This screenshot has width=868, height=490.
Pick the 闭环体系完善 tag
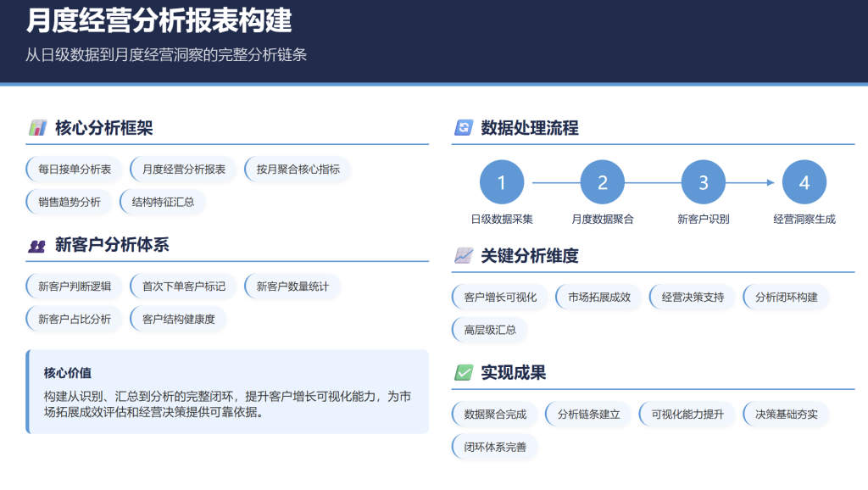495,447
